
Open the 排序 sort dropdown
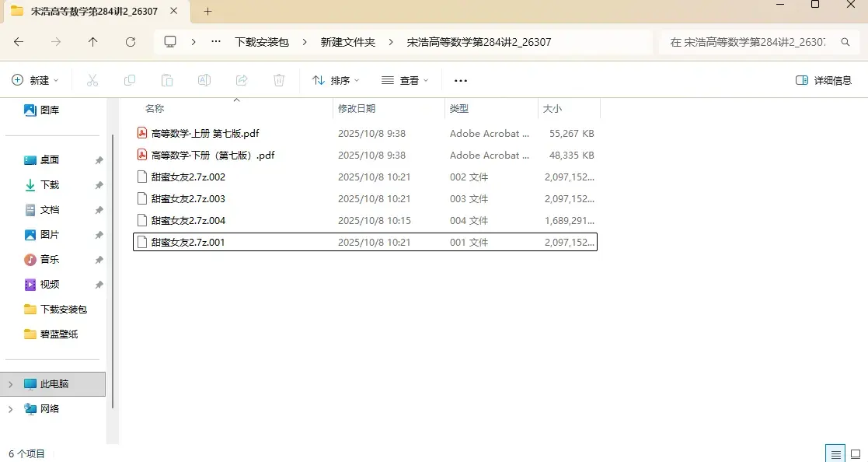pos(336,80)
